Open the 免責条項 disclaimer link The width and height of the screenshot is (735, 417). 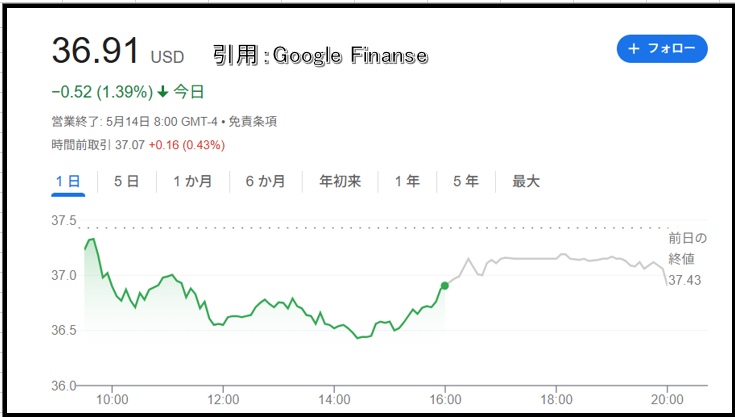coord(253,122)
